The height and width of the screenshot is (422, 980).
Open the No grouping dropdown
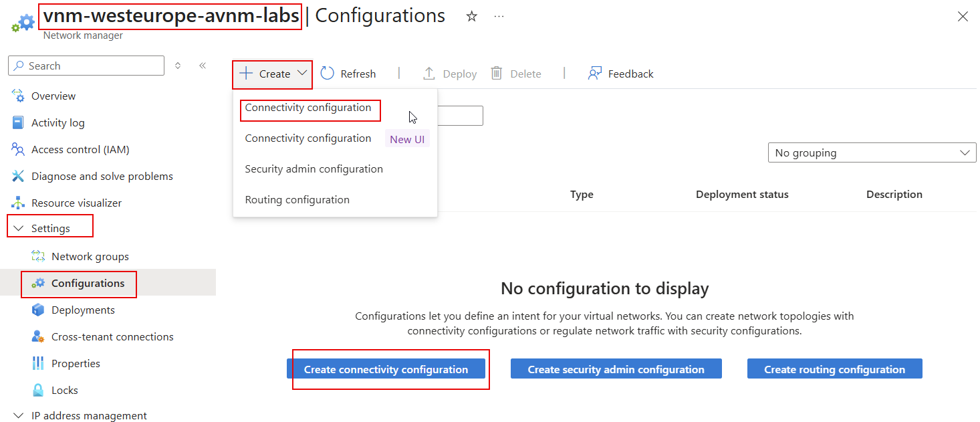click(871, 152)
